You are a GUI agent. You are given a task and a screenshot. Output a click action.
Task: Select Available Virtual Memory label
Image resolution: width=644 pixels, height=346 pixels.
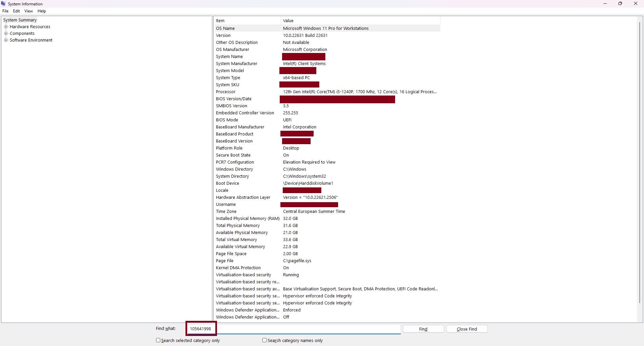[x=240, y=247]
